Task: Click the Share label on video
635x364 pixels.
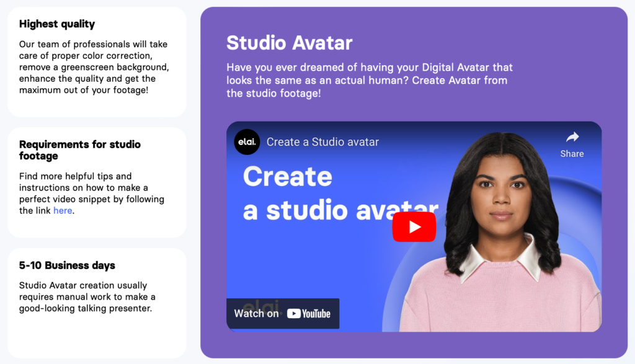Action: pyautogui.click(x=572, y=154)
